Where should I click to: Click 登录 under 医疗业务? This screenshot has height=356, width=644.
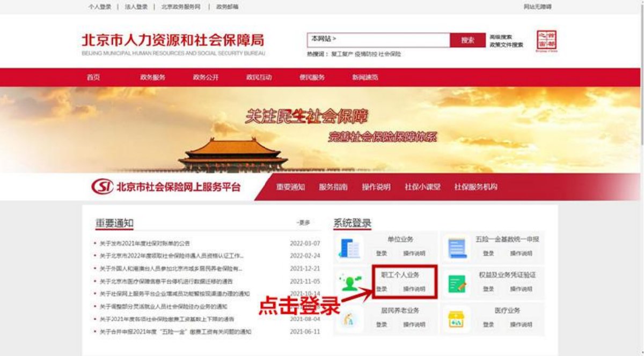488,325
